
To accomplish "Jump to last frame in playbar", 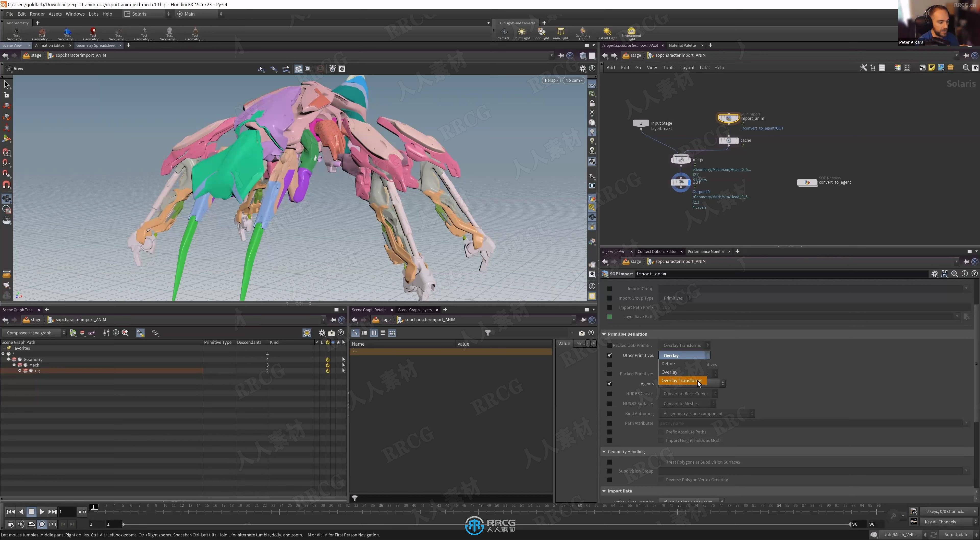I will pyautogui.click(x=53, y=512).
